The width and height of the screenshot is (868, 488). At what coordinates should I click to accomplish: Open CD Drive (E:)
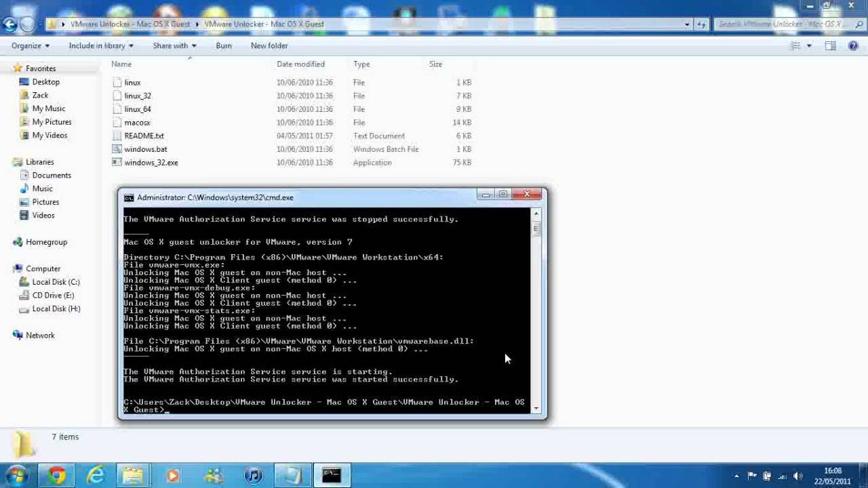(53, 296)
